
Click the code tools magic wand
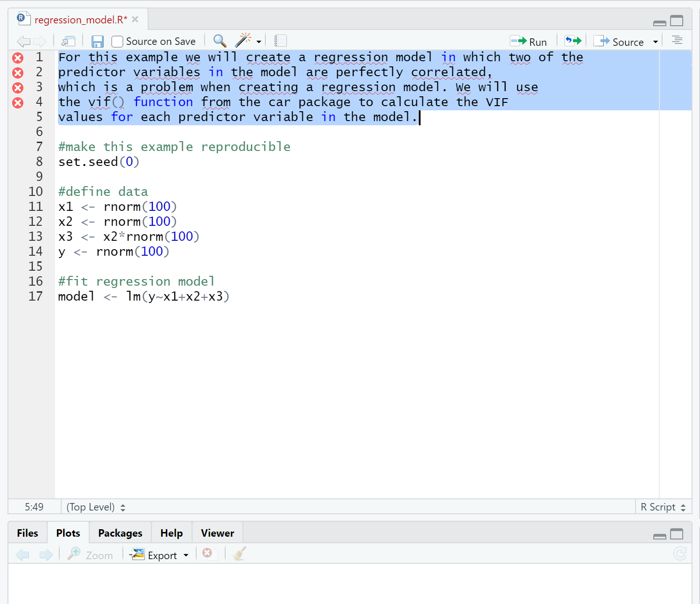(243, 41)
